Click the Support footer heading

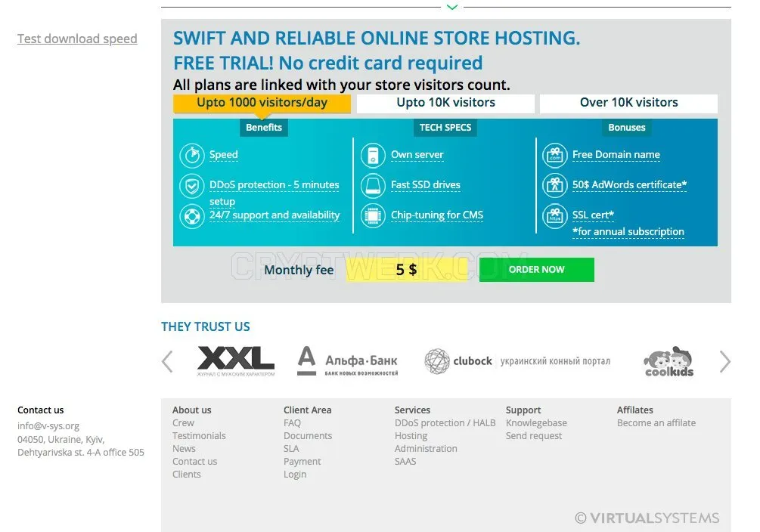tap(523, 410)
